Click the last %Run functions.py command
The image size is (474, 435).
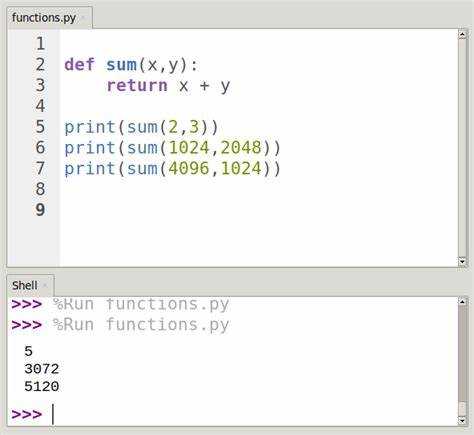[x=141, y=325]
